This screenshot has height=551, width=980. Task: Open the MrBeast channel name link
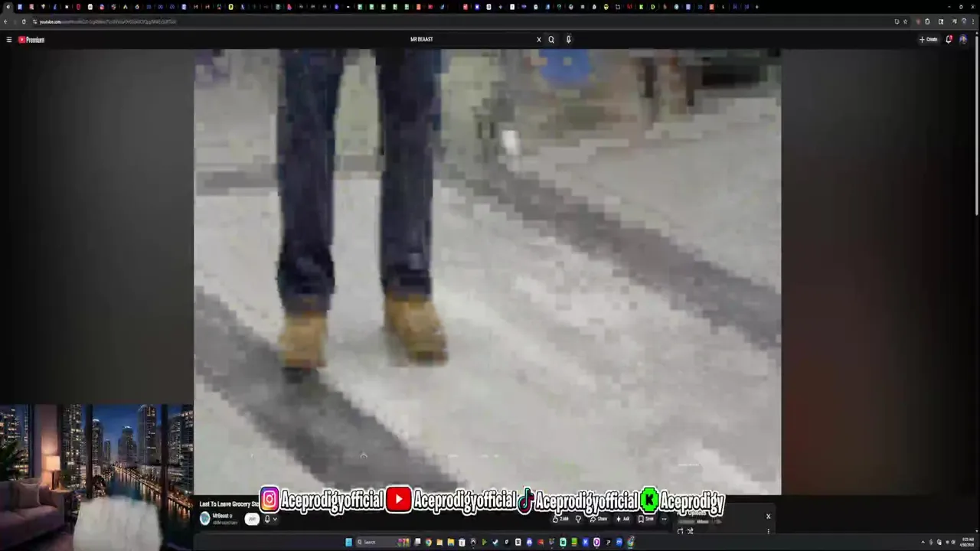click(x=221, y=516)
